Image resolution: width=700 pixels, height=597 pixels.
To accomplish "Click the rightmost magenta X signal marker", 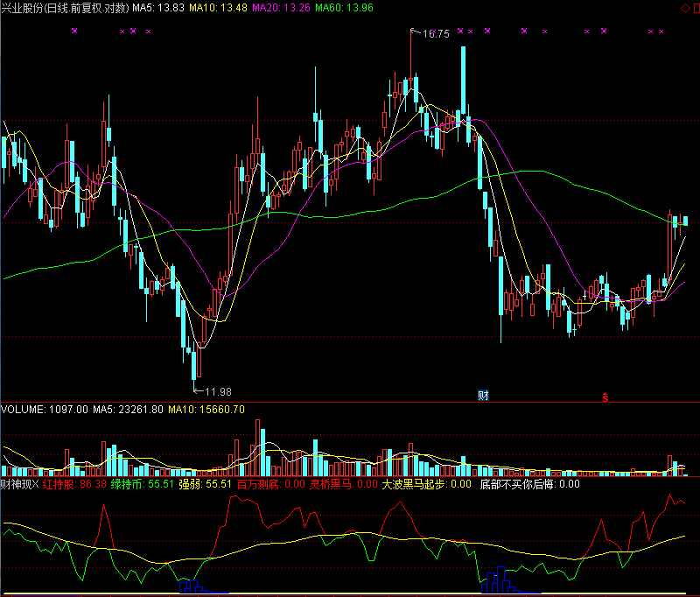I will pos(661,32).
